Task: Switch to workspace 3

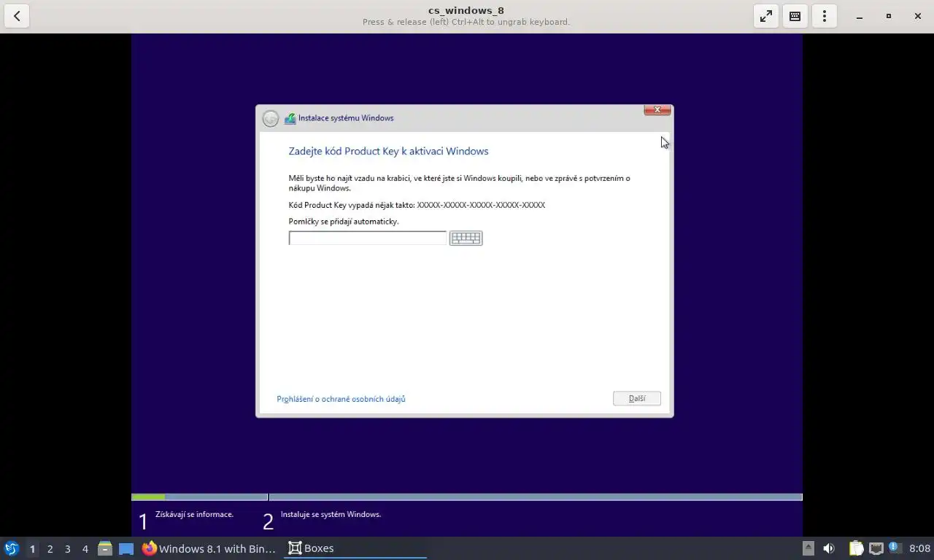Action: pos(67,548)
